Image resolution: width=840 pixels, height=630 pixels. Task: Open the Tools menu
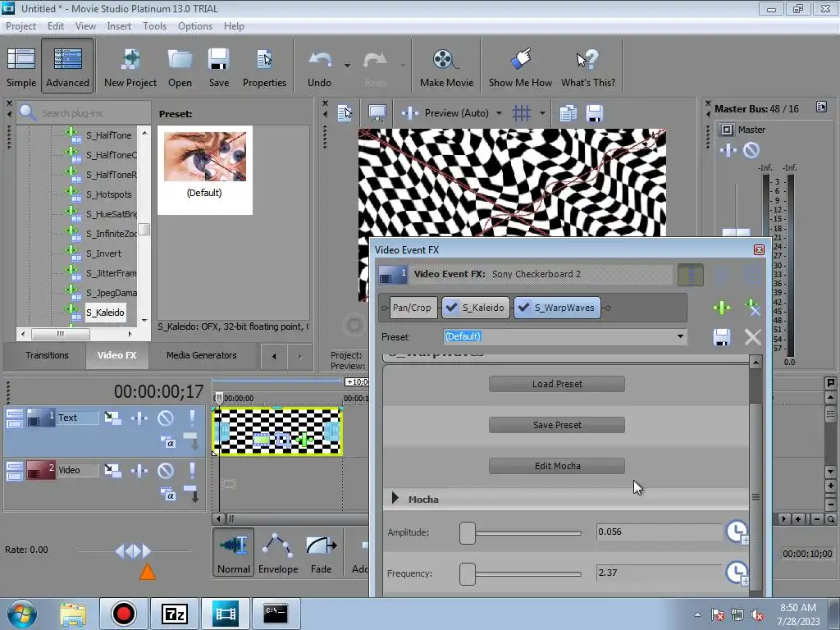[154, 25]
